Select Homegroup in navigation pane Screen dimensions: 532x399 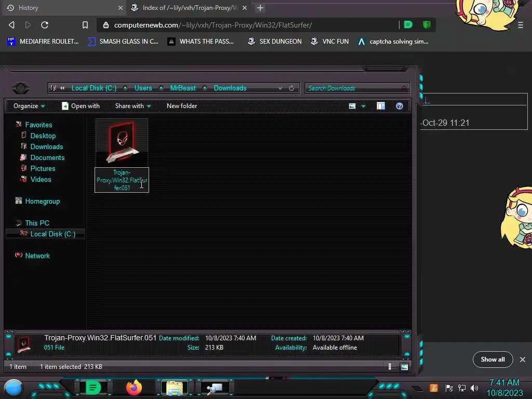click(42, 201)
